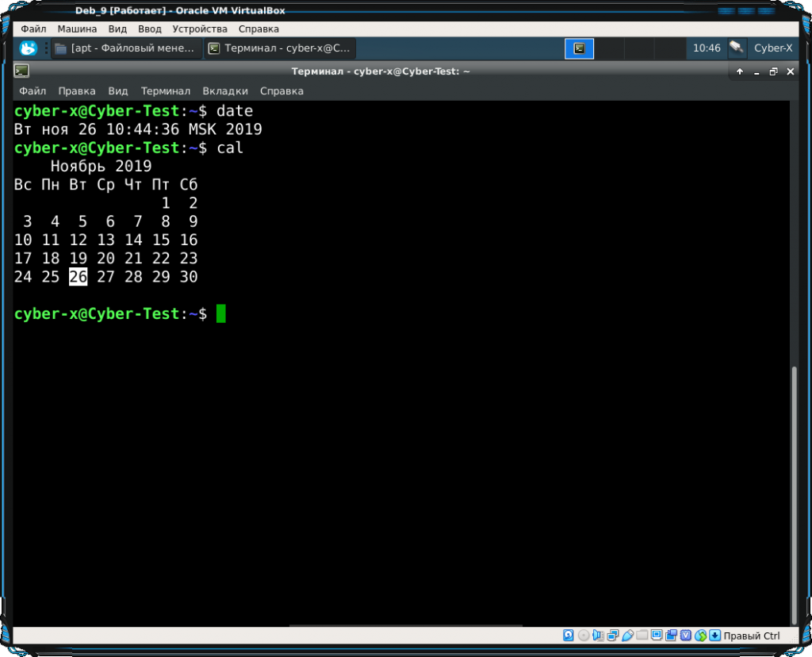Viewport: 812px width, 657px height.
Task: Click the VirtualBox keyboard capture arrow icon
Action: (x=715, y=636)
